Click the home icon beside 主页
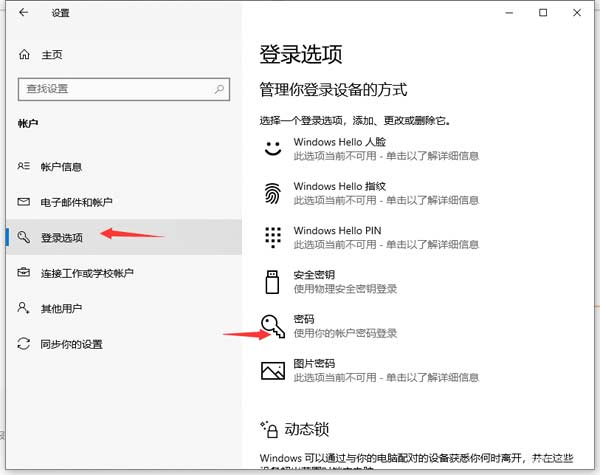 pyautogui.click(x=24, y=55)
